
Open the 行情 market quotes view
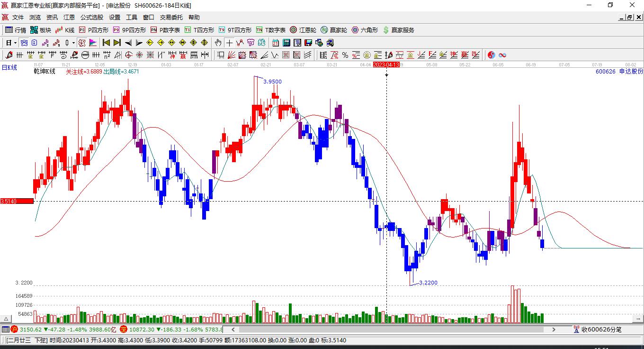(x=16, y=30)
